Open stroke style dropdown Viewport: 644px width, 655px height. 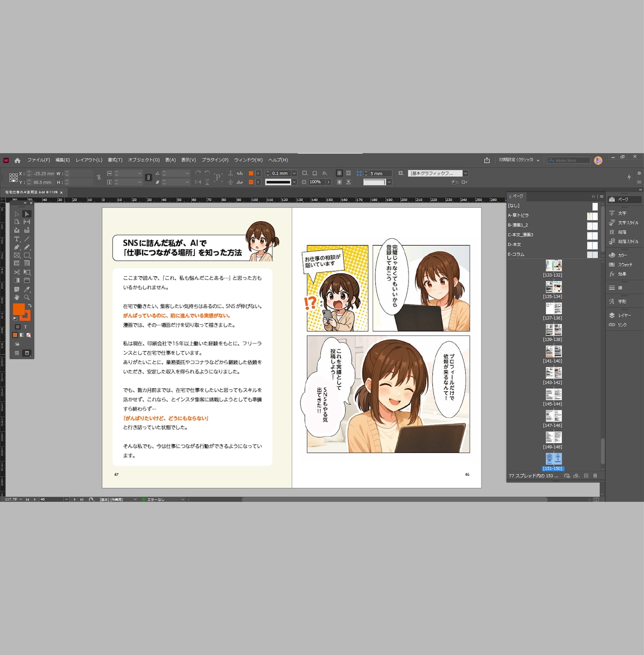(294, 182)
